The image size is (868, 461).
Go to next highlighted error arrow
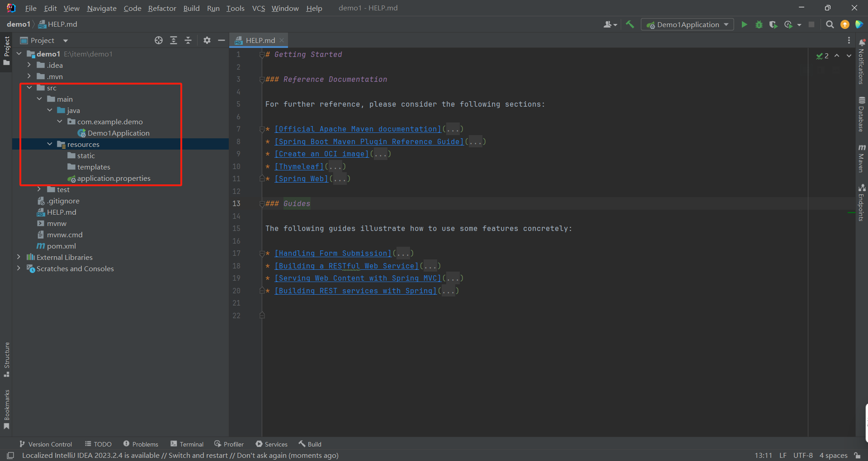[849, 56]
